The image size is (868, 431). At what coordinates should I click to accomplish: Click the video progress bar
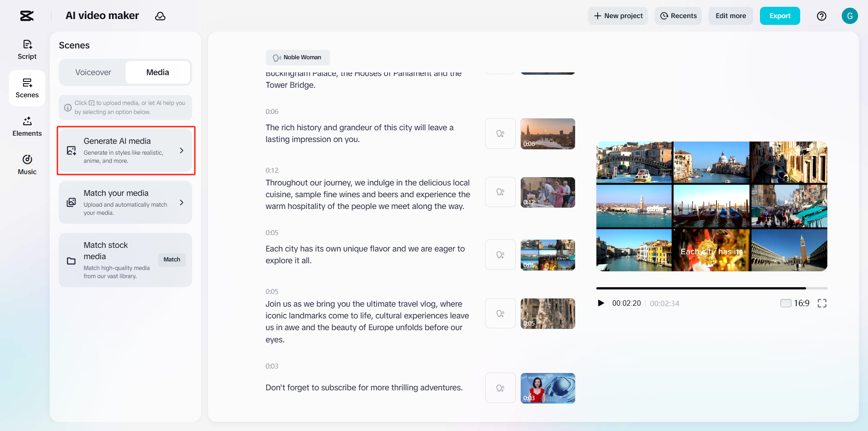(x=712, y=288)
